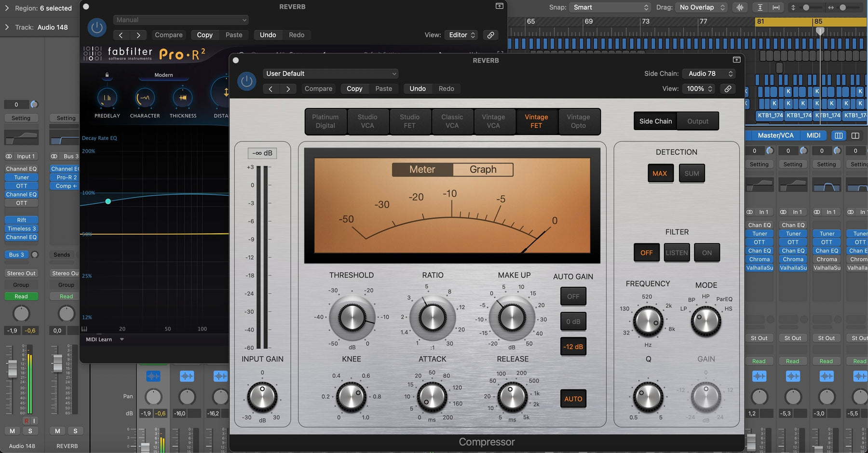The width and height of the screenshot is (868, 453).
Task: Switch mixer to MIDI tab
Action: [814, 135]
